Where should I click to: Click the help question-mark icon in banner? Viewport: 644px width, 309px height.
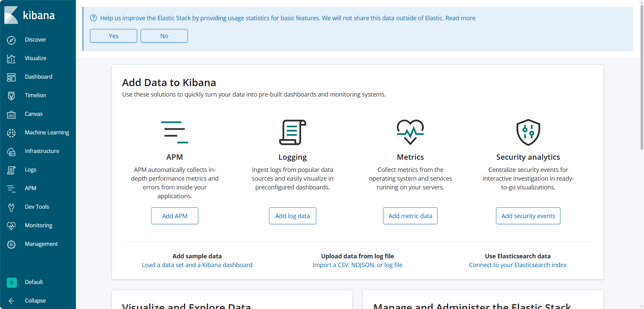(93, 18)
